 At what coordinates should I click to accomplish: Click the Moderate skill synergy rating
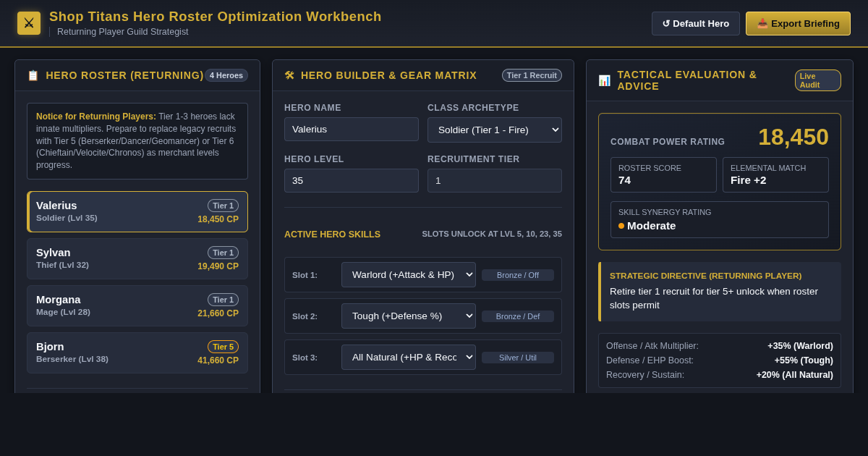[647, 225]
